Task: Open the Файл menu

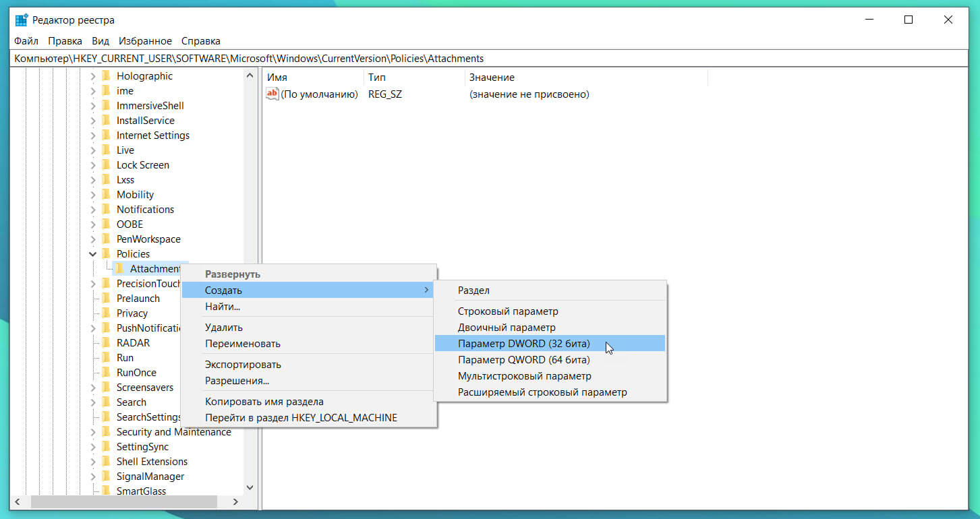Action: (26, 41)
